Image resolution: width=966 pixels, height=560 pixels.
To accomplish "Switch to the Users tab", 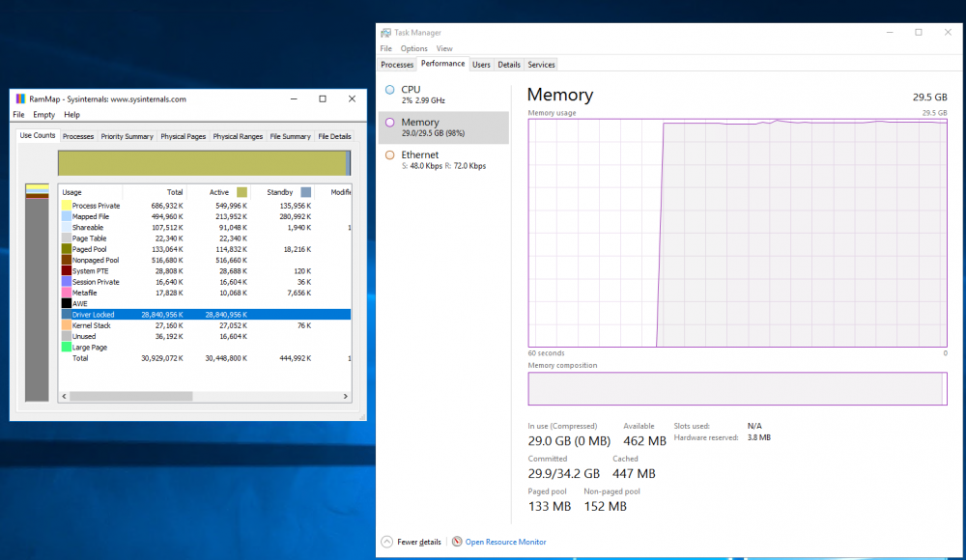I will coord(481,65).
